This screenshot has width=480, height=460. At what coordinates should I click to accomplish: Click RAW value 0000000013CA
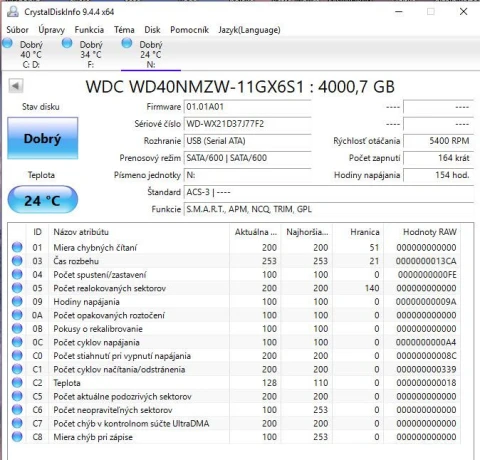(426, 261)
